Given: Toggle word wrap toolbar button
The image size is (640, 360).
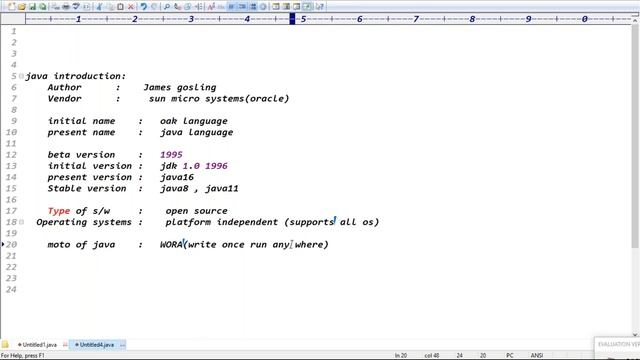Looking at the screenshot, I should (x=231, y=7).
